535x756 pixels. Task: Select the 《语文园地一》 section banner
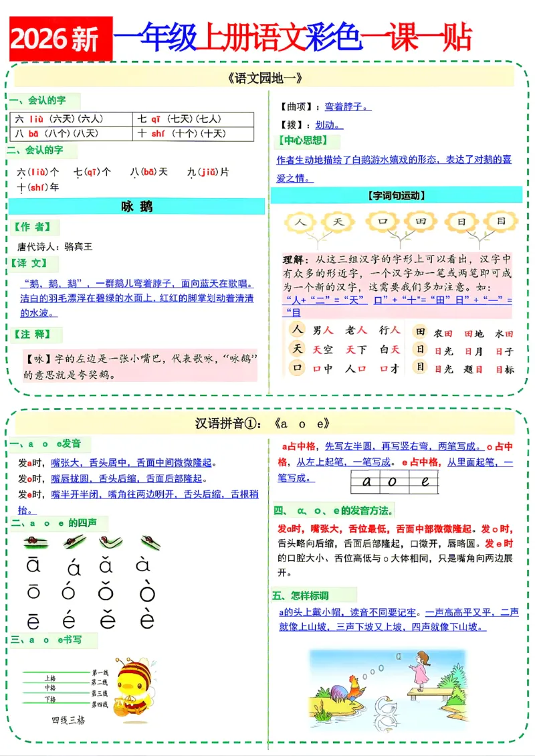click(x=264, y=78)
